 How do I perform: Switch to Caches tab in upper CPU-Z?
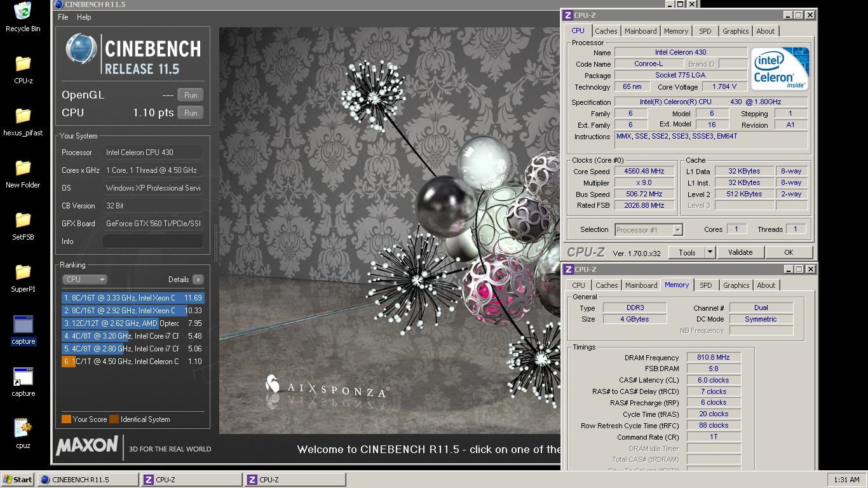[606, 31]
